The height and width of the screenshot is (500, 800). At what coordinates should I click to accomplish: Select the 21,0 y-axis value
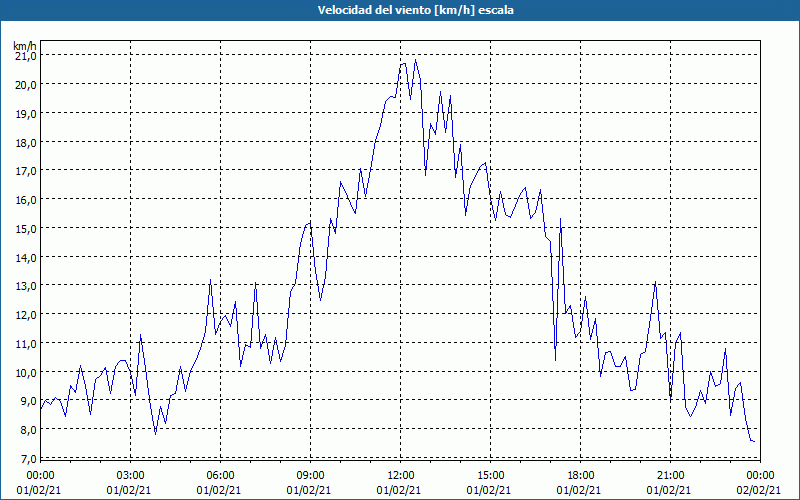point(26,56)
